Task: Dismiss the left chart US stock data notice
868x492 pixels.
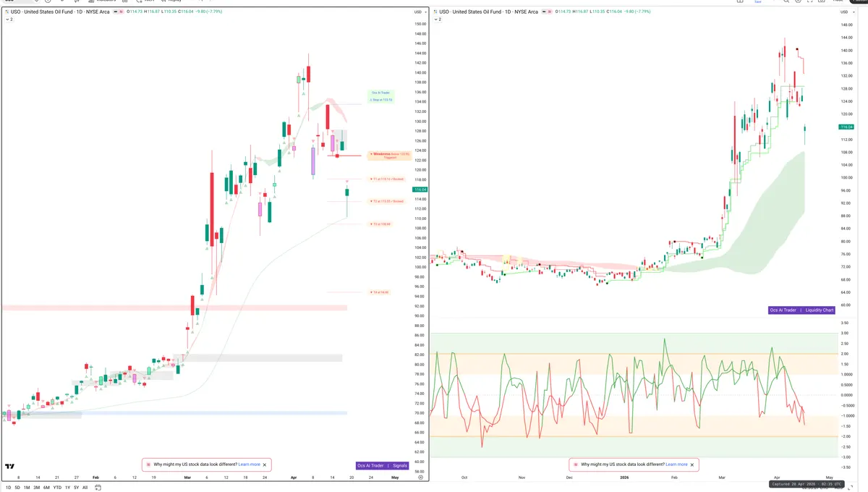Action: point(265,465)
